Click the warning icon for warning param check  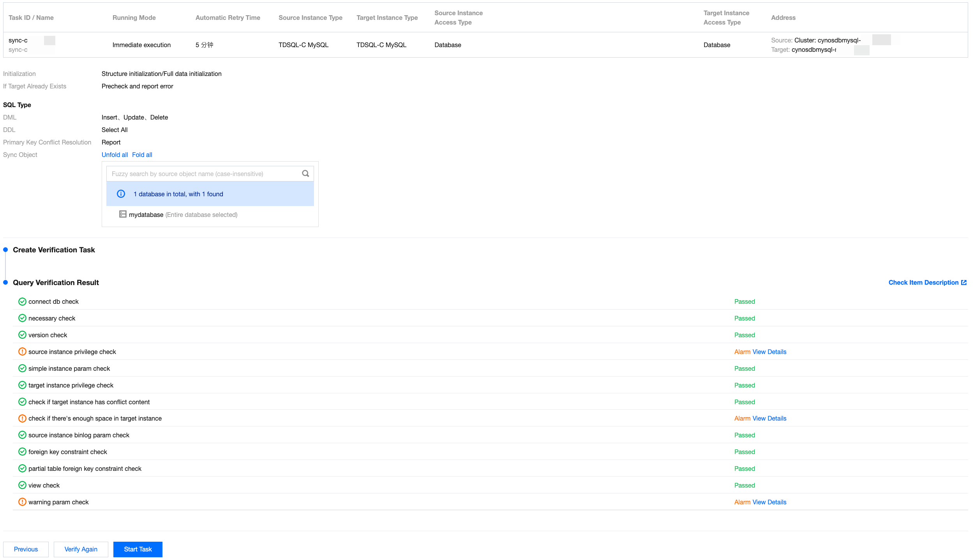click(x=22, y=502)
